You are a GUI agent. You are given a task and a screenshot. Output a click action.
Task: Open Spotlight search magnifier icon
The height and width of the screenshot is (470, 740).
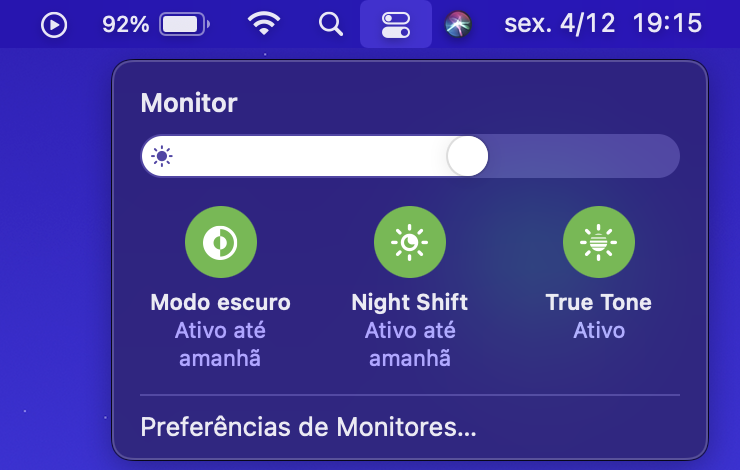click(x=330, y=24)
